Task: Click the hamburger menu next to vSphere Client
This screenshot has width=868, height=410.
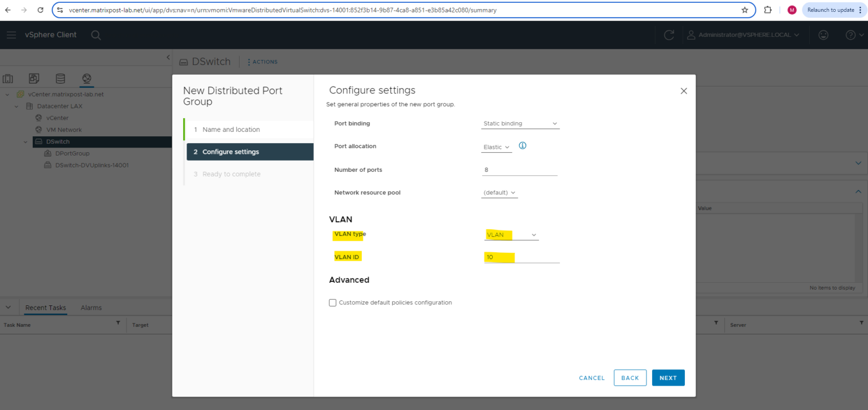Action: 11,34
